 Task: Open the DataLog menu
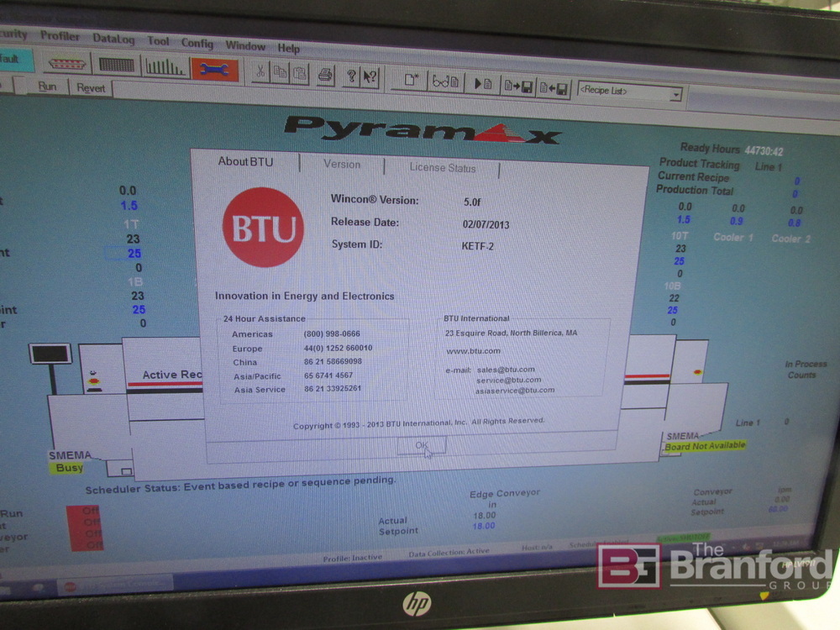(113, 39)
